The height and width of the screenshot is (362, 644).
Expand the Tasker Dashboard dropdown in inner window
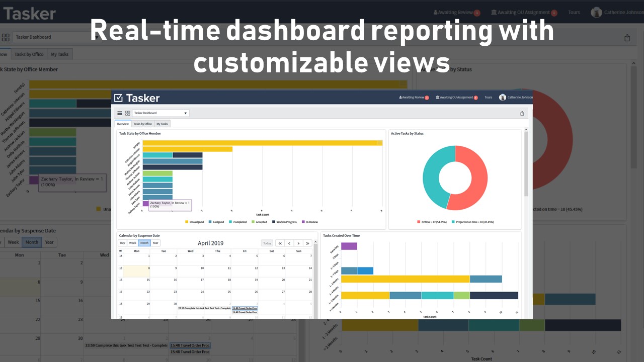coord(160,113)
